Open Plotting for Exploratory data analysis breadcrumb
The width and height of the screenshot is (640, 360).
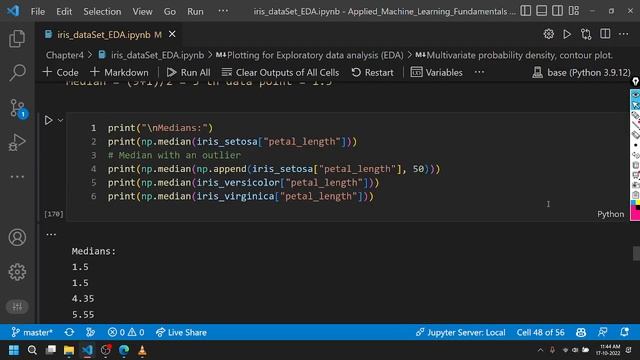pos(310,55)
